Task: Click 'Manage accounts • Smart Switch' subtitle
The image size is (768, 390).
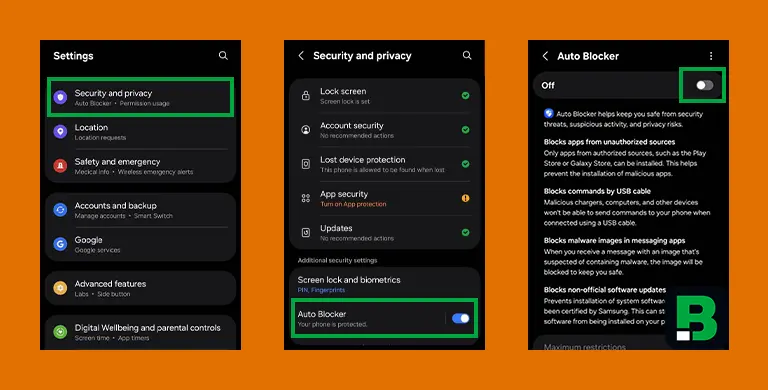Action: tap(123, 216)
